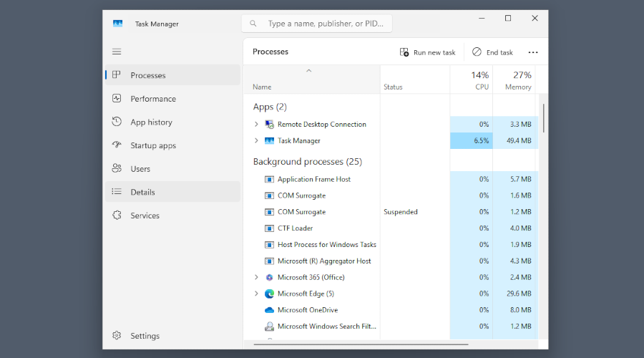Click the Settings gear icon
644x358 pixels.
point(117,335)
